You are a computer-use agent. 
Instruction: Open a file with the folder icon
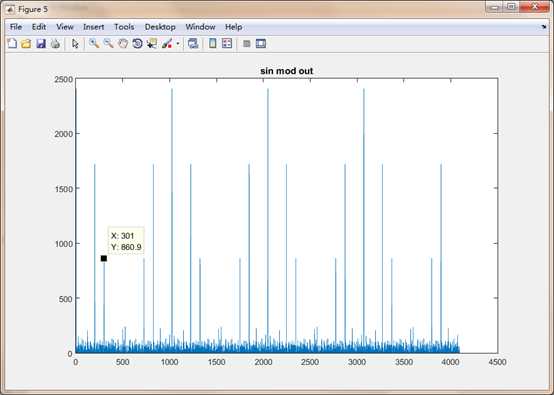26,43
